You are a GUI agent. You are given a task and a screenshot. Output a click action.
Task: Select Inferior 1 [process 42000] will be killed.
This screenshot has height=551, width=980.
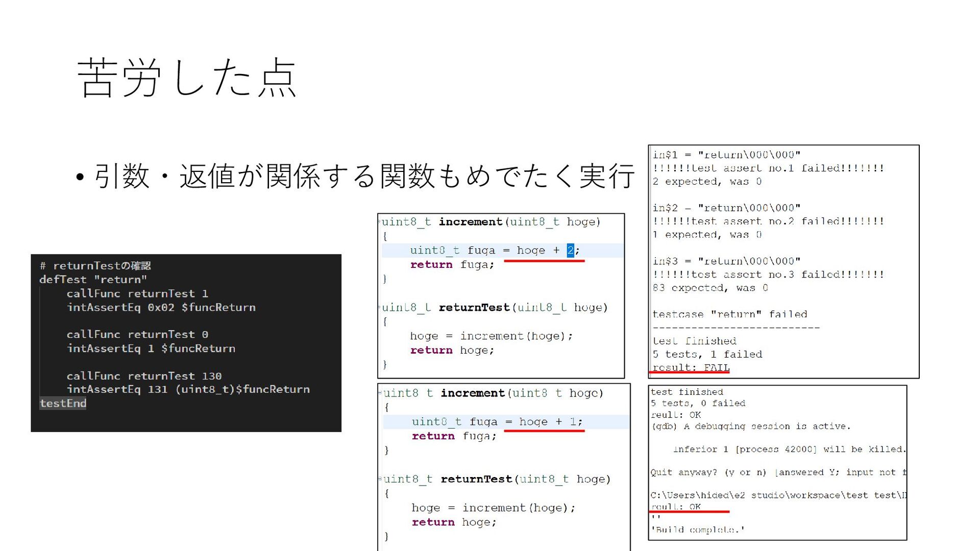tap(790, 449)
